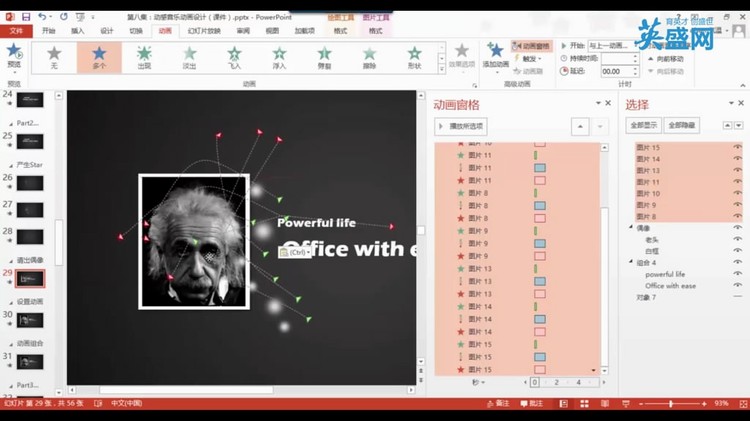Apply the 飞入 fly-in animation
Image resolution: width=750 pixels, height=421 pixels.
click(x=234, y=57)
